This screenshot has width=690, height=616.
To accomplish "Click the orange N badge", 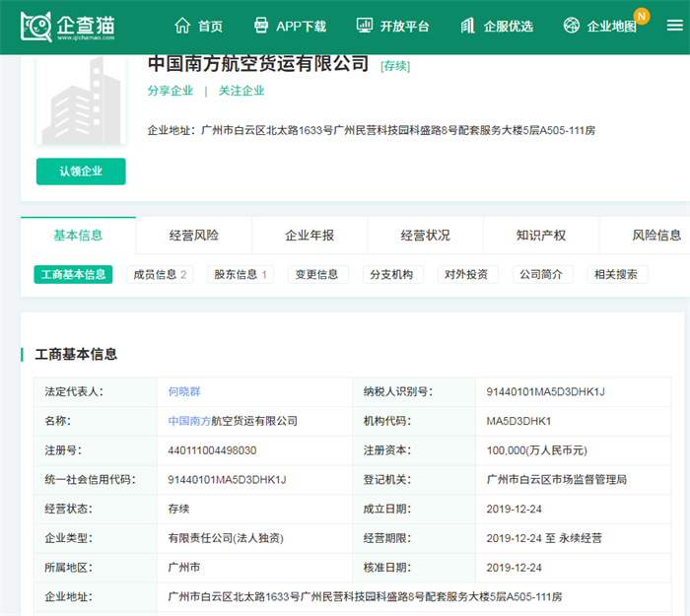I will (x=642, y=16).
